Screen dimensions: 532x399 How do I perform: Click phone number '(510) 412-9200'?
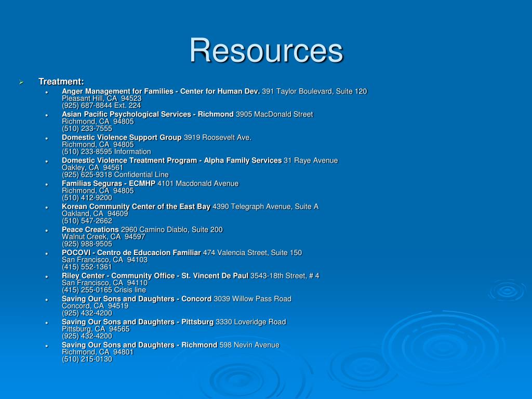coord(87,198)
